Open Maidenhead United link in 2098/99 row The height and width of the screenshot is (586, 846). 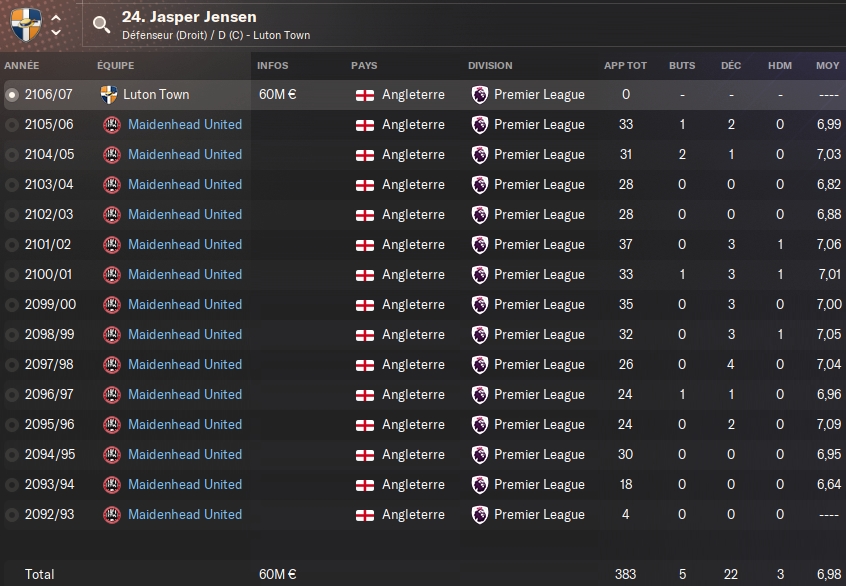[x=185, y=335]
